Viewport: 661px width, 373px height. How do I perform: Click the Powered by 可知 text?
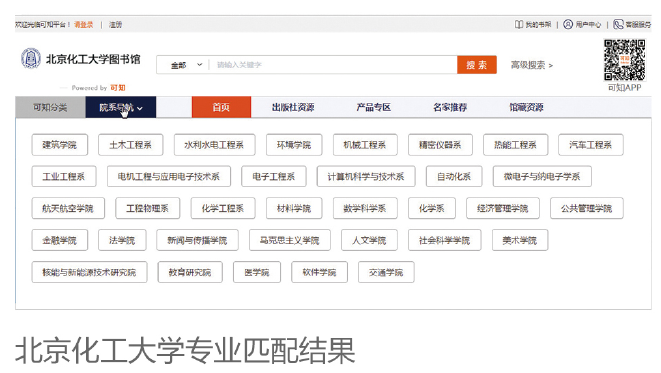[98, 88]
